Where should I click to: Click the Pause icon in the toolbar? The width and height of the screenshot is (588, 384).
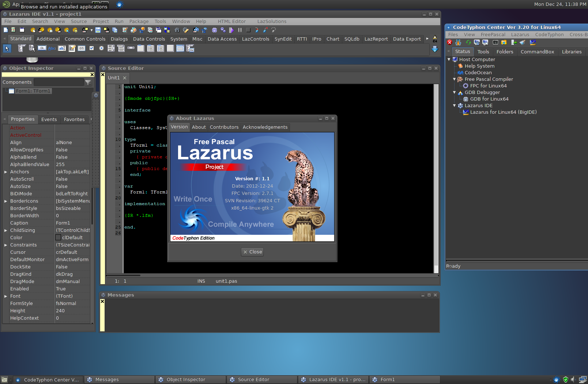point(240,30)
